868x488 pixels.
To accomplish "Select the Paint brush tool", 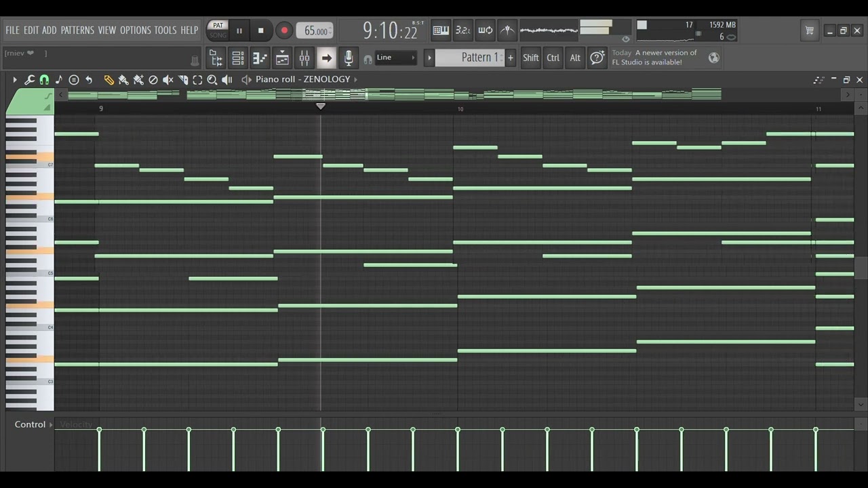I will (x=123, y=80).
